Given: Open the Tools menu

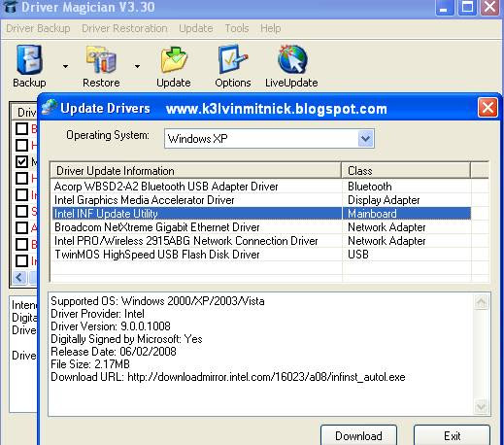Looking at the screenshot, I should [237, 28].
